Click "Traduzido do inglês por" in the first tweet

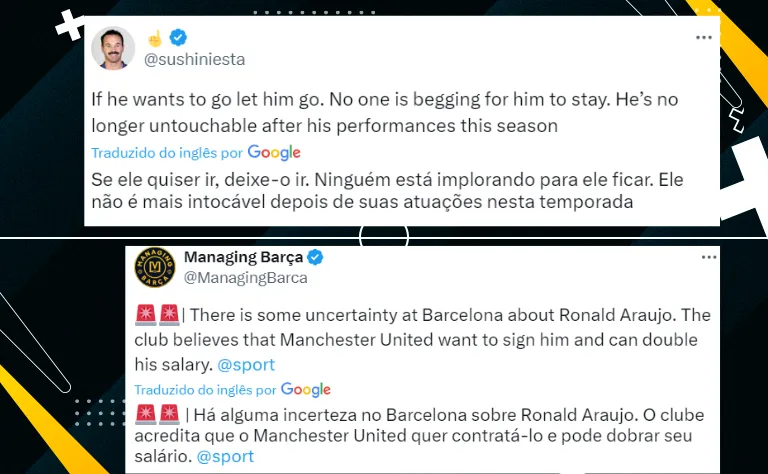coord(167,154)
